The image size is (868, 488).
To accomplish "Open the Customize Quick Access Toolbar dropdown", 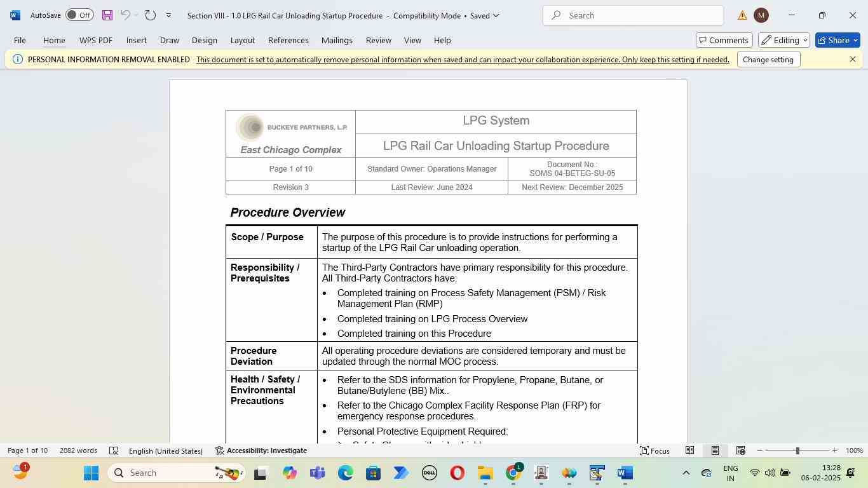I will click(168, 15).
